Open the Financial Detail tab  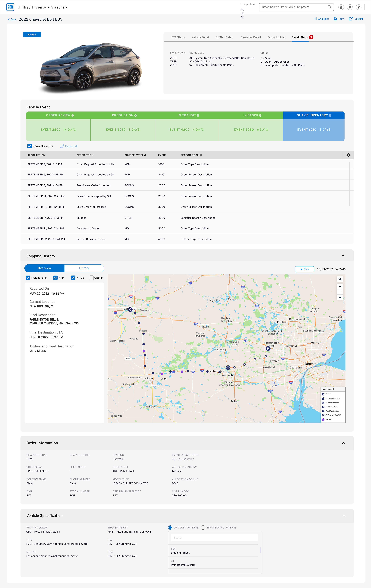pos(251,37)
